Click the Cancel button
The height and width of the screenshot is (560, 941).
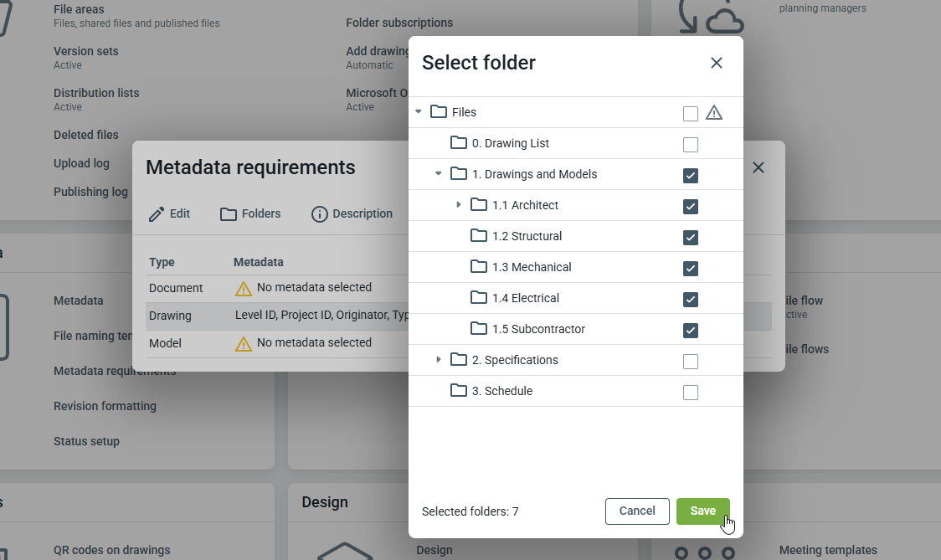637,511
